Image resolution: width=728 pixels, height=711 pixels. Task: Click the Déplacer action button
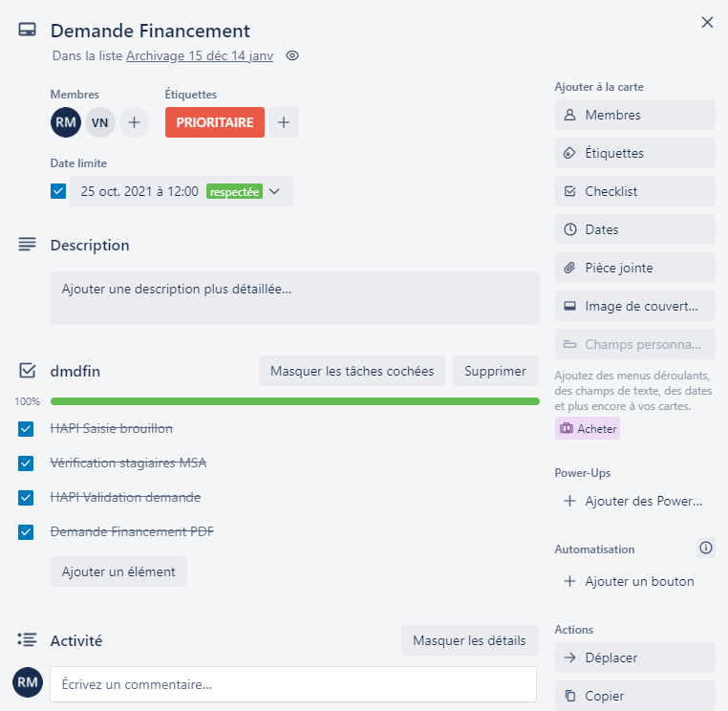pos(634,657)
